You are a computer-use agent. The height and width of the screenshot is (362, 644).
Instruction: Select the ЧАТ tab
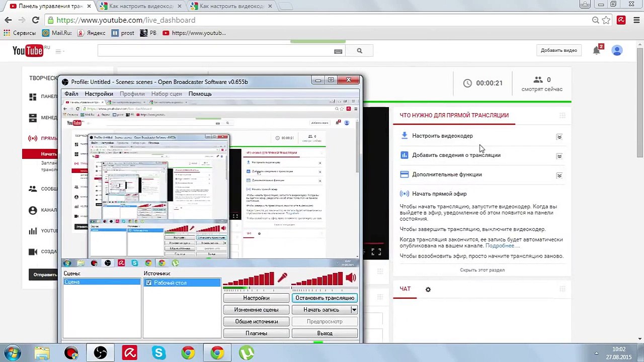[405, 289]
